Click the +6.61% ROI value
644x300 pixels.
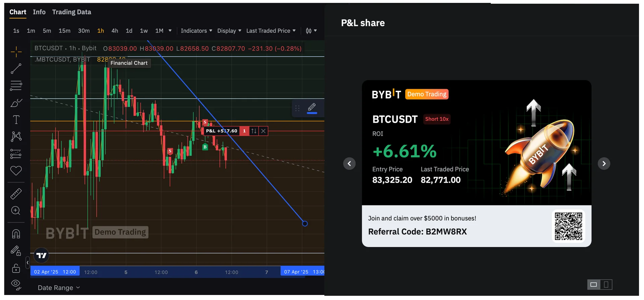pyautogui.click(x=405, y=151)
